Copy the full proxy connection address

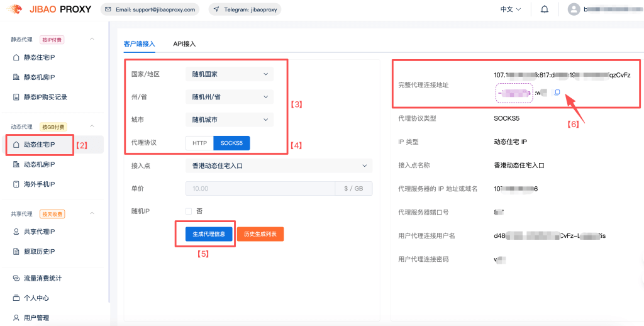coord(557,93)
